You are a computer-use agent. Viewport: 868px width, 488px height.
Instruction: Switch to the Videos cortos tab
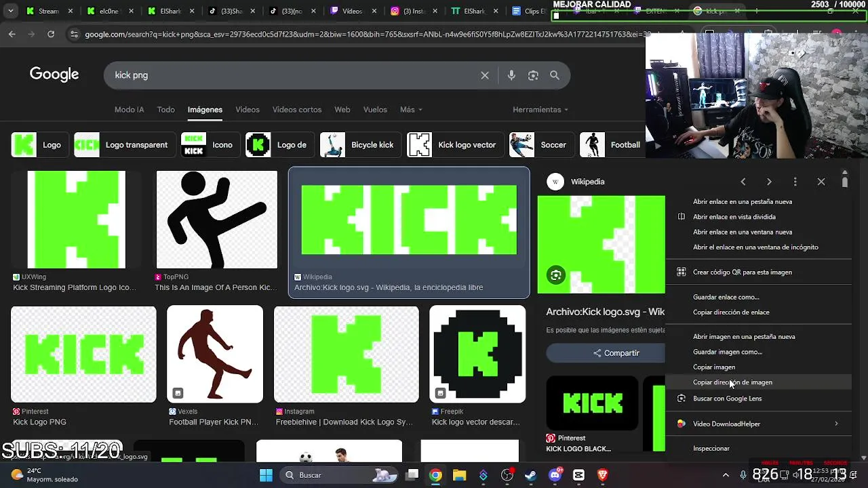point(297,110)
